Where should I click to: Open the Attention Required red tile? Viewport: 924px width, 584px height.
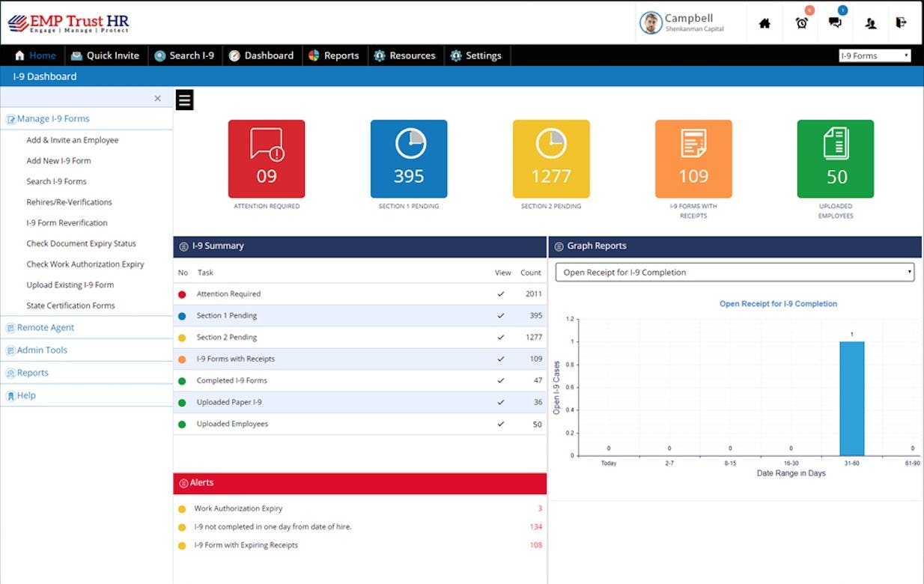coord(266,158)
